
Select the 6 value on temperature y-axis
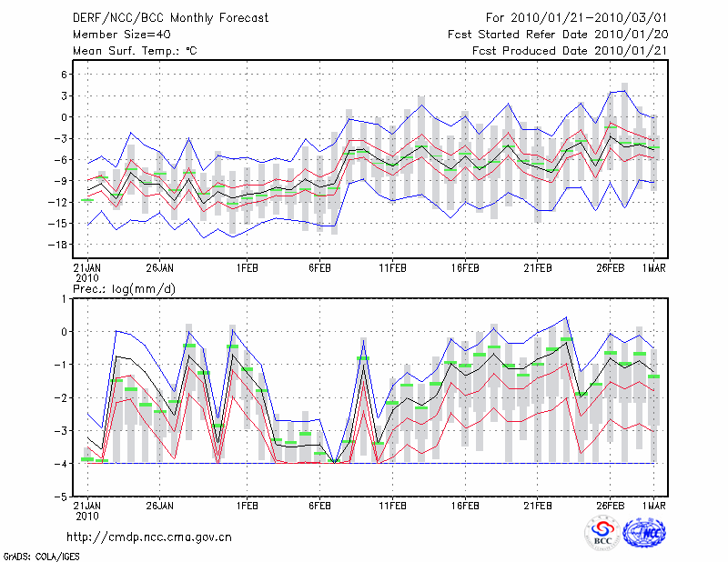coord(64,75)
